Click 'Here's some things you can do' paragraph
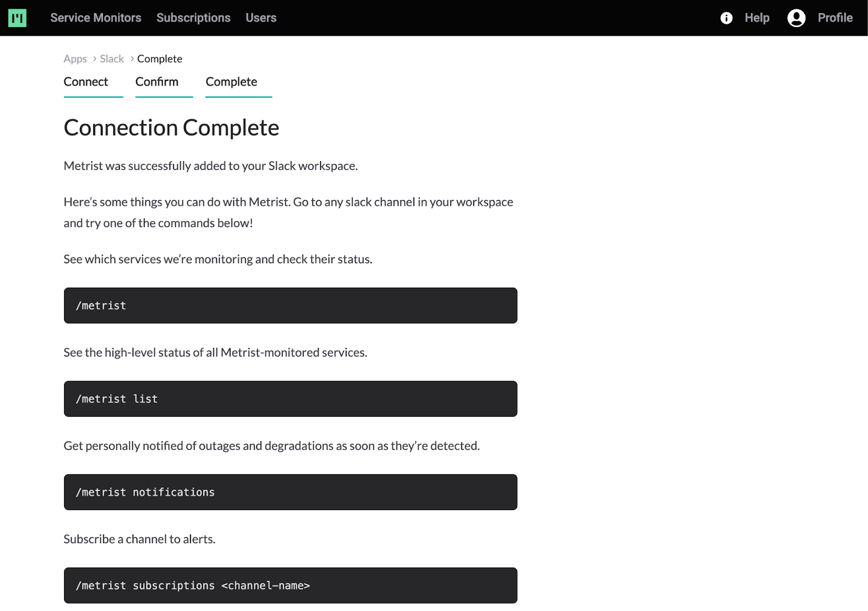 288,213
